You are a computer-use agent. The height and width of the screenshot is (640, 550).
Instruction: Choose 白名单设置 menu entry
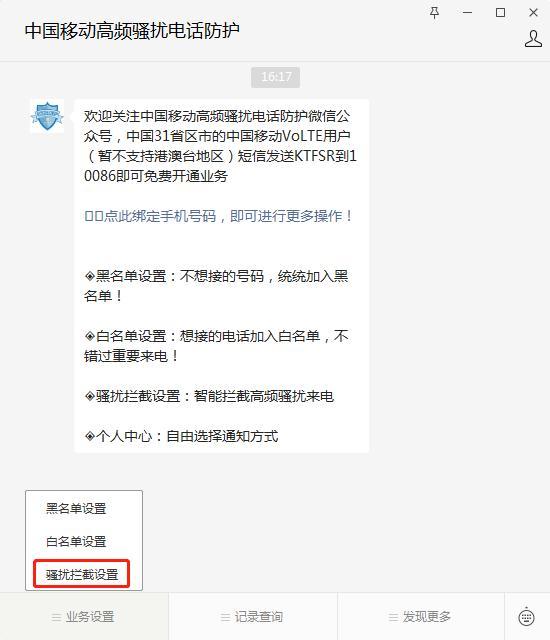point(76,542)
